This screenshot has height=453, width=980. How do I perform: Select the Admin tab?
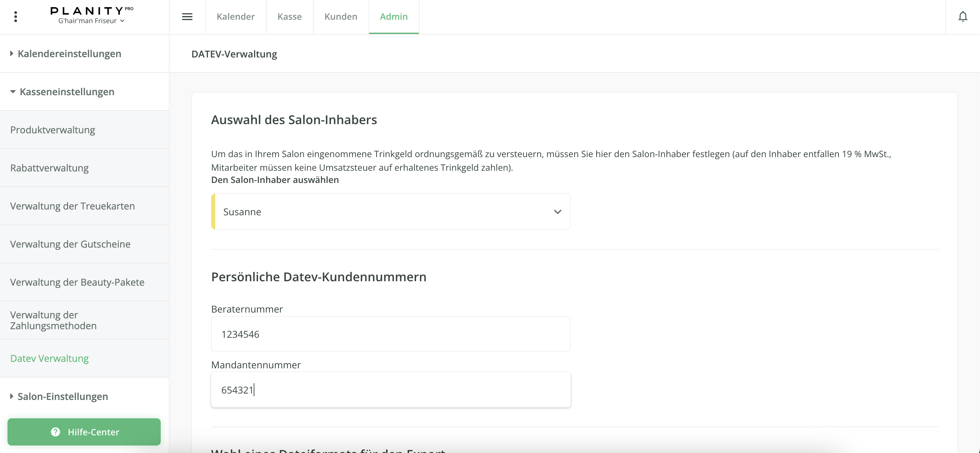(393, 17)
